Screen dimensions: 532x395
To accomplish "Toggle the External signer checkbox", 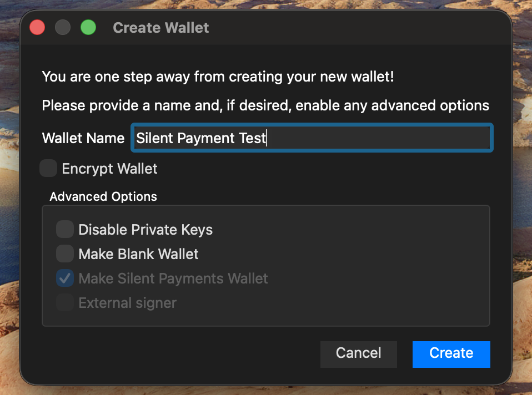I will (65, 303).
